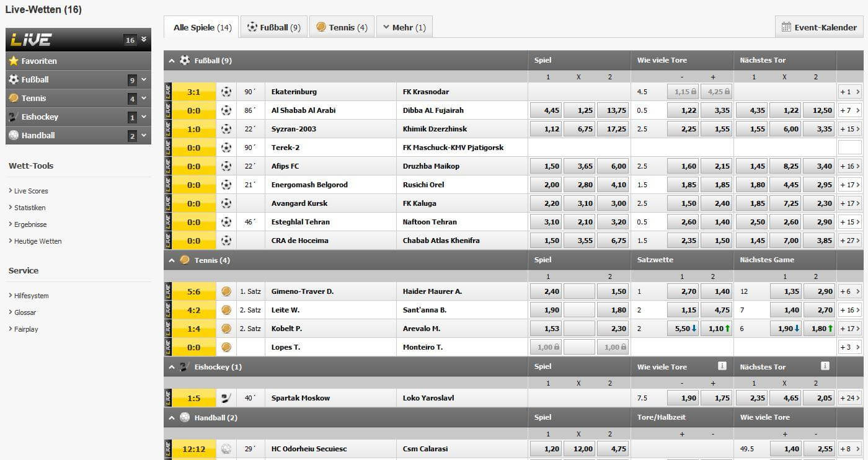
Task: Open +3 more bets for Lopes T.
Action: tap(849, 347)
